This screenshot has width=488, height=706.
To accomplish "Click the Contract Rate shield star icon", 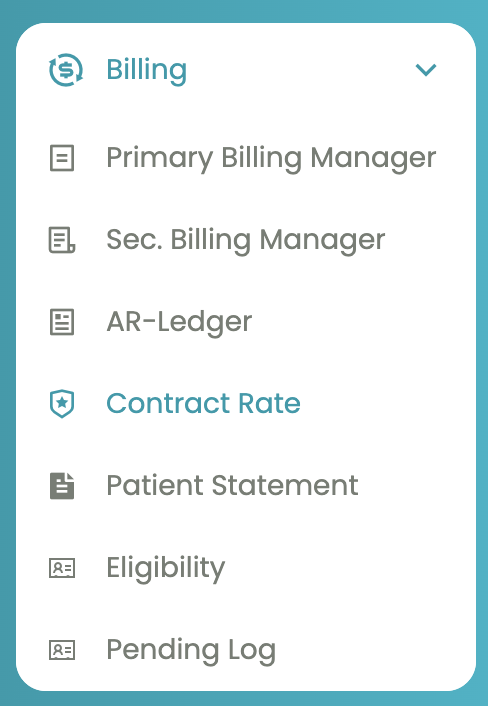I will point(62,403).
